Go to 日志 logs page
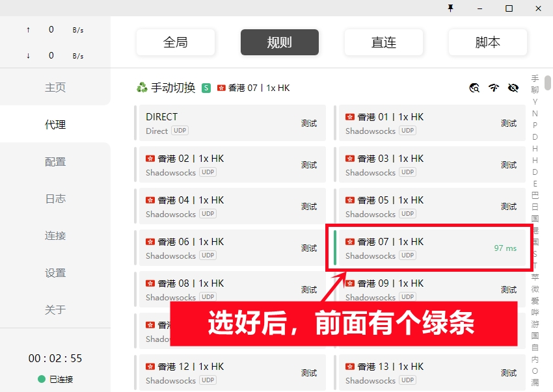This screenshot has width=553, height=392. [55, 198]
